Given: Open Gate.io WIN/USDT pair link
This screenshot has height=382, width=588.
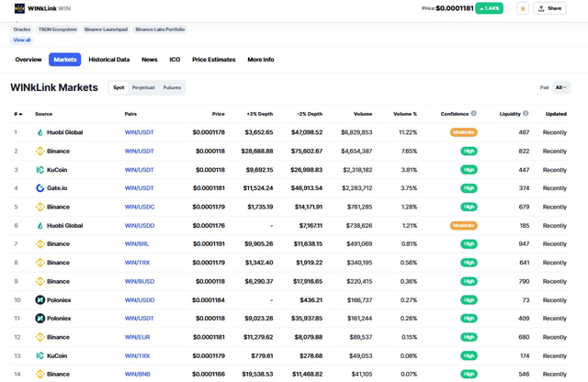Looking at the screenshot, I should 139,188.
